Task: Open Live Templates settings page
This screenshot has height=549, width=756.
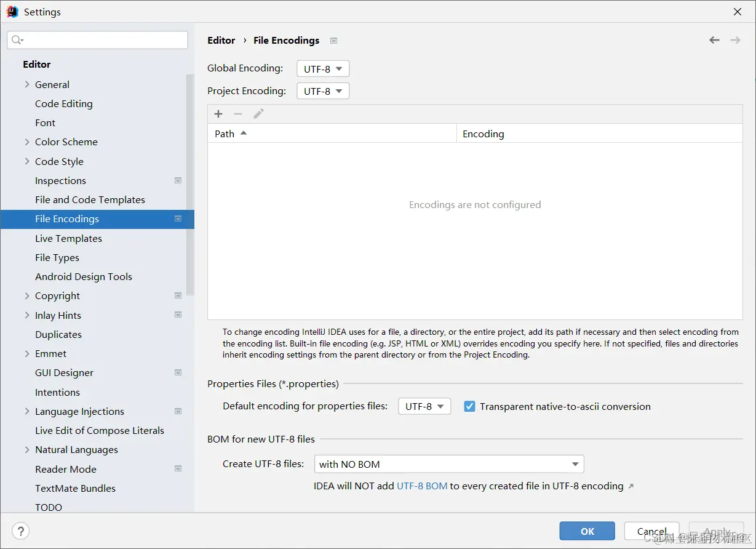Action: point(68,238)
